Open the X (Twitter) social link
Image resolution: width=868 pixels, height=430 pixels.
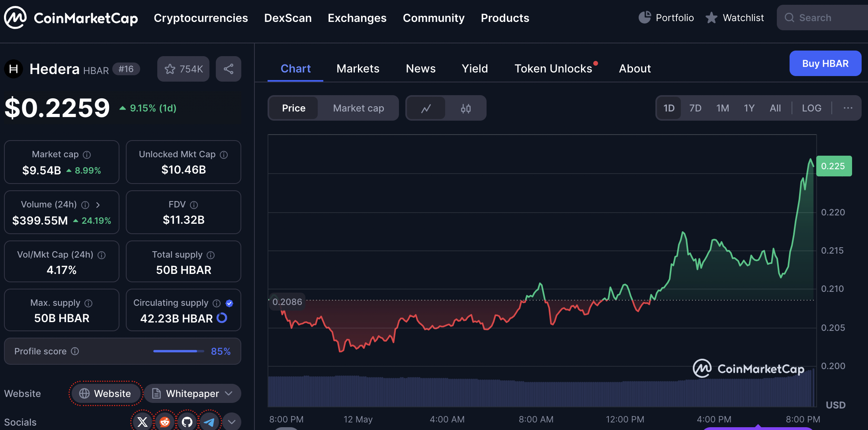tap(142, 421)
